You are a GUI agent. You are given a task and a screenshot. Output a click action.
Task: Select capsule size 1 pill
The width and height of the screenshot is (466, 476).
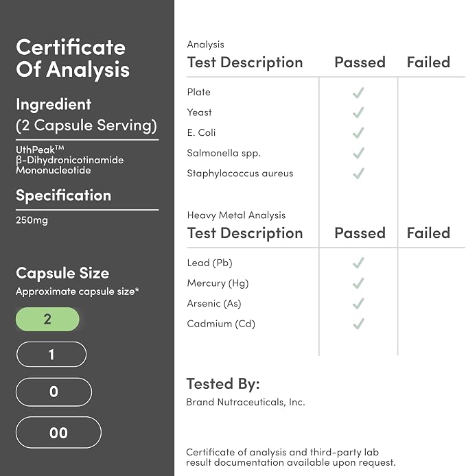(51, 355)
